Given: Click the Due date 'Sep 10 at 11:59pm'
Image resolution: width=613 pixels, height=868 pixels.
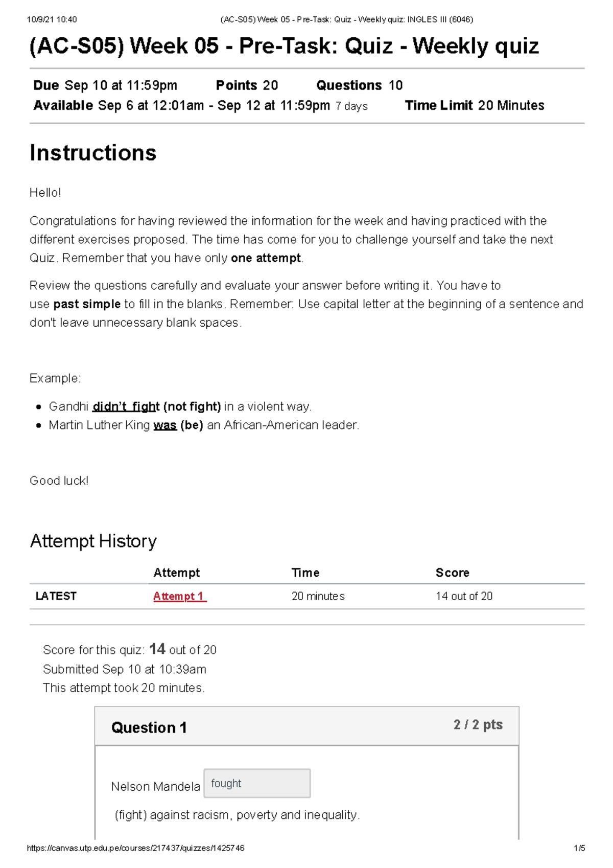Looking at the screenshot, I should pyautogui.click(x=121, y=85).
